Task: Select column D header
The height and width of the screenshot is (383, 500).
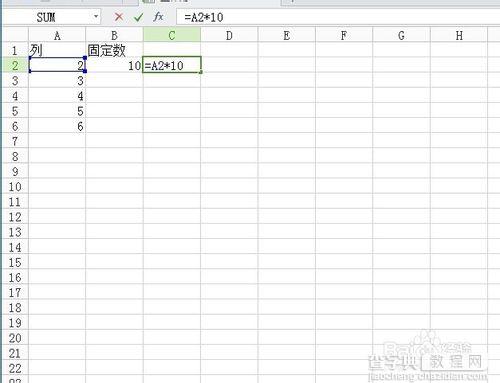Action: pos(229,35)
